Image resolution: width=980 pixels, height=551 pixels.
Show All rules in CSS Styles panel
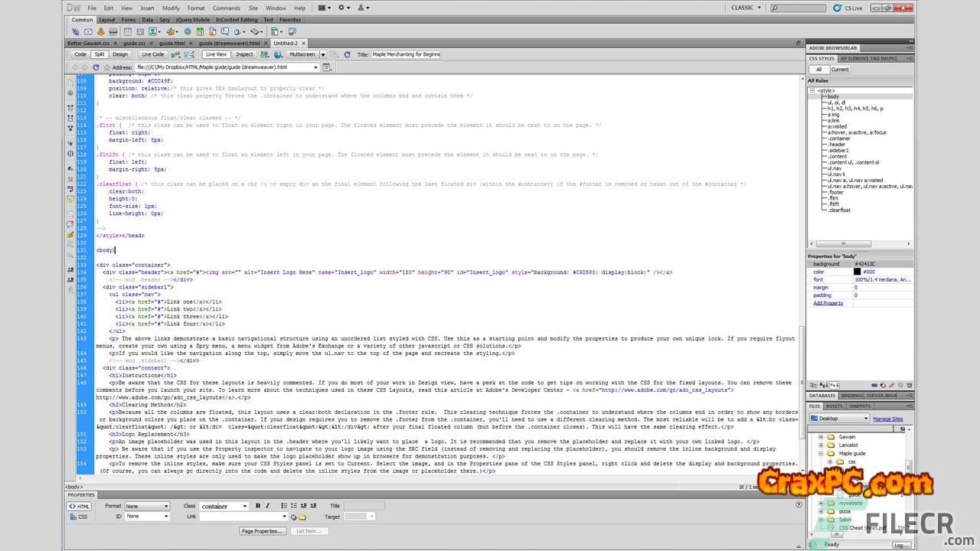click(818, 69)
